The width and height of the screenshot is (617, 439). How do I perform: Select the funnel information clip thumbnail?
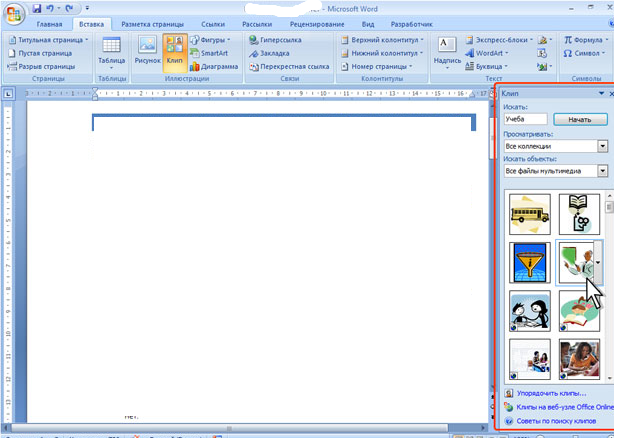[x=530, y=263]
